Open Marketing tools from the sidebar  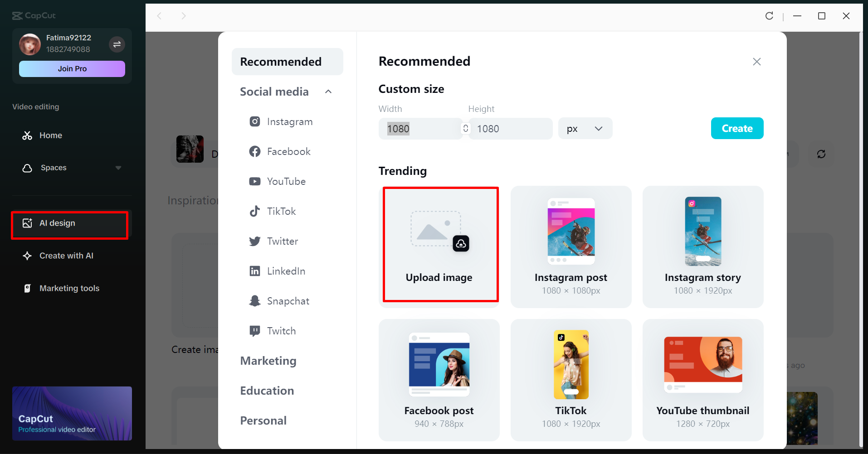tap(69, 288)
